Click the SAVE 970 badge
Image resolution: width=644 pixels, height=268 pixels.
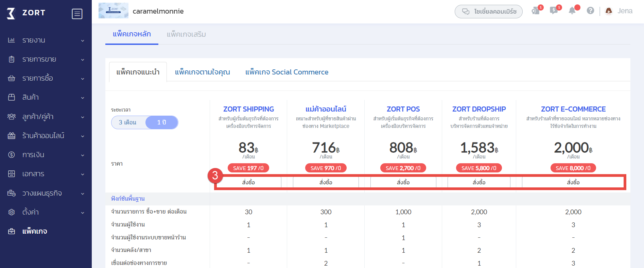[x=326, y=168]
